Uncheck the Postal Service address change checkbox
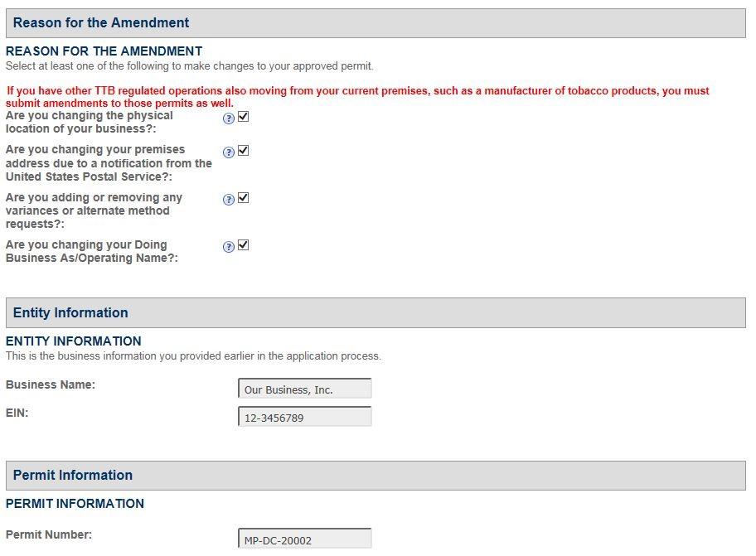Image resolution: width=756 pixels, height=556 pixels. coord(243,151)
